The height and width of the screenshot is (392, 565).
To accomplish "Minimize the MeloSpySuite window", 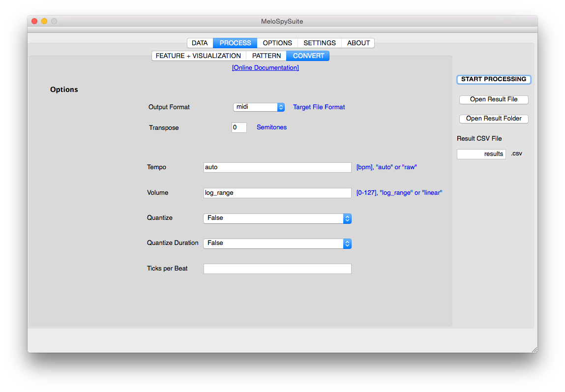I will tap(44, 21).
